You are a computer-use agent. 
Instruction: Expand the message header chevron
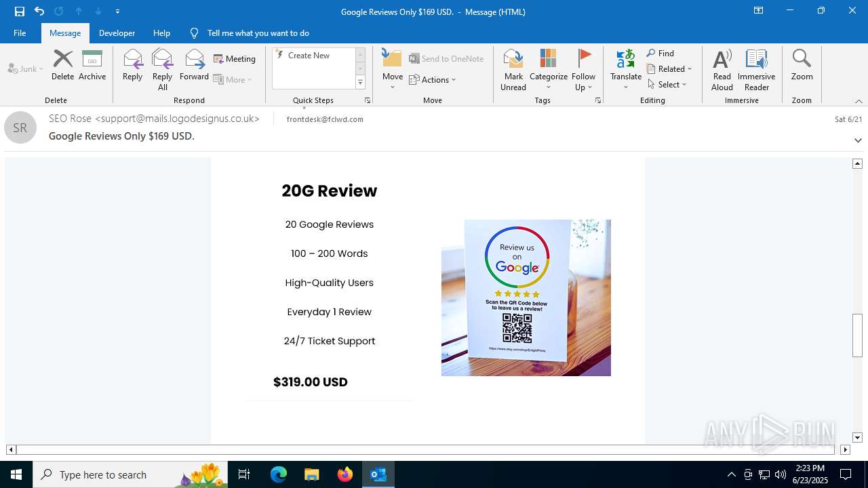tap(858, 140)
